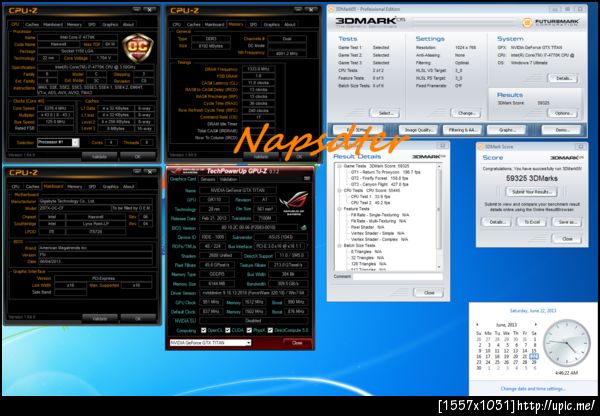This screenshot has height=416, width=600.
Task: Open Graphs... in 3DMark05
Action: click(x=507, y=130)
